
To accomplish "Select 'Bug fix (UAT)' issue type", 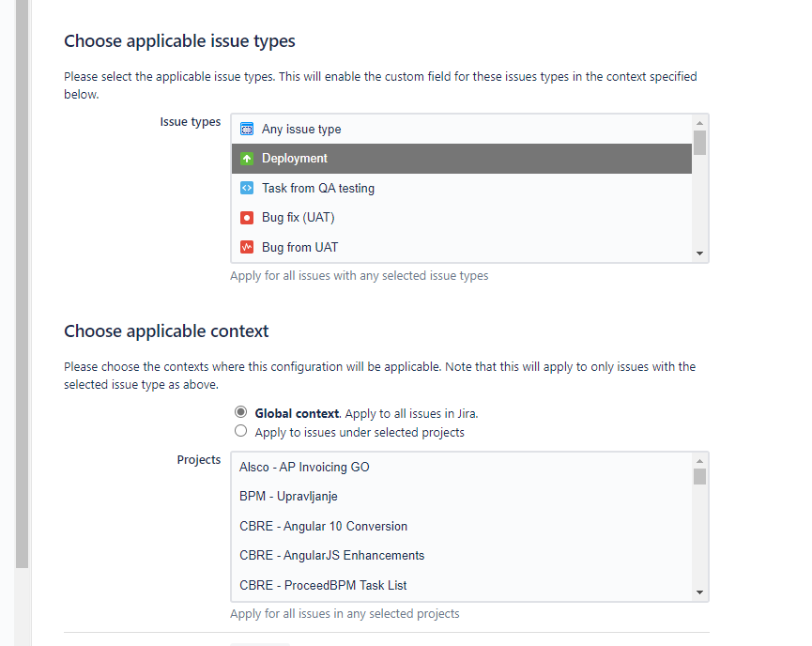I will click(x=462, y=218).
